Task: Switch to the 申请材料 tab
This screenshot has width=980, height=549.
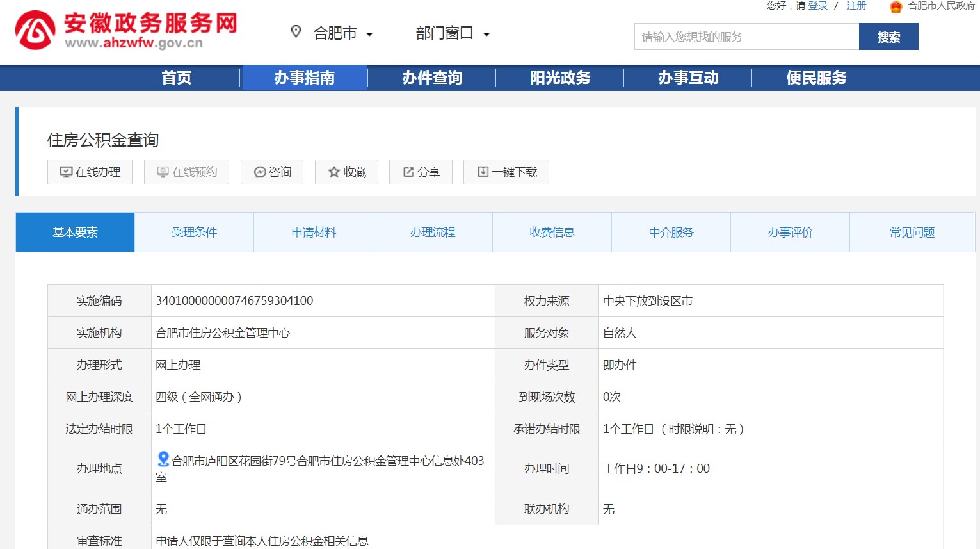Action: pos(314,232)
